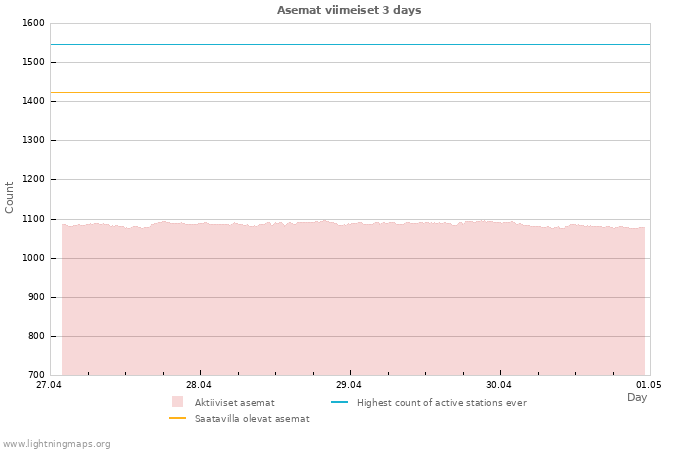Click the Count y-axis label
Viewport: 700px width, 450px height.
click(10, 197)
